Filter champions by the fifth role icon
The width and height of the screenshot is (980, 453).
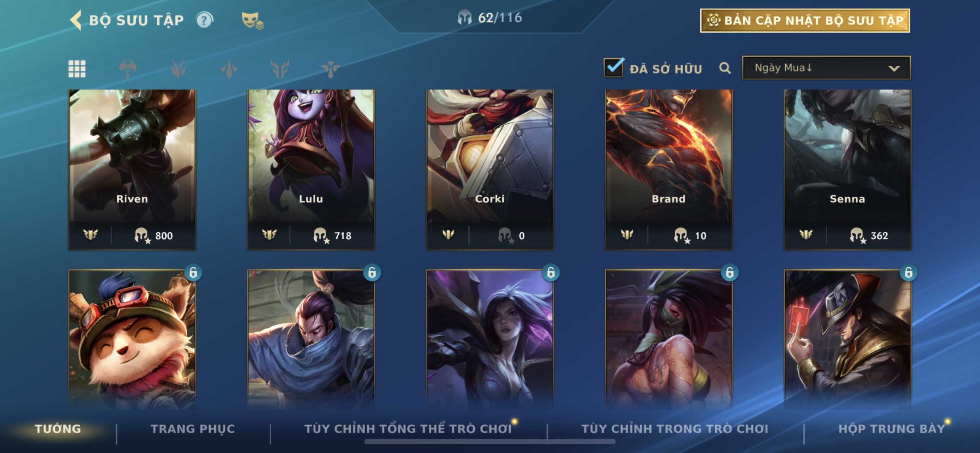tap(330, 69)
